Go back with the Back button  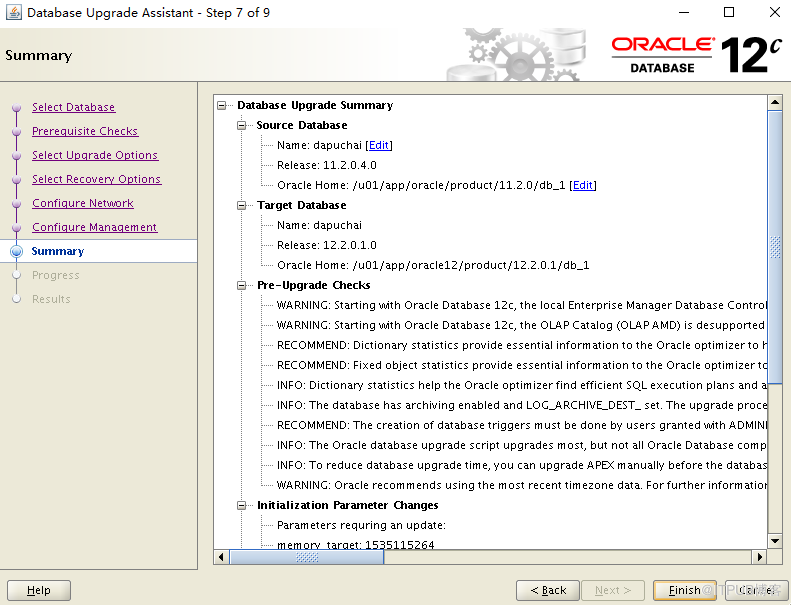pyautogui.click(x=548, y=590)
